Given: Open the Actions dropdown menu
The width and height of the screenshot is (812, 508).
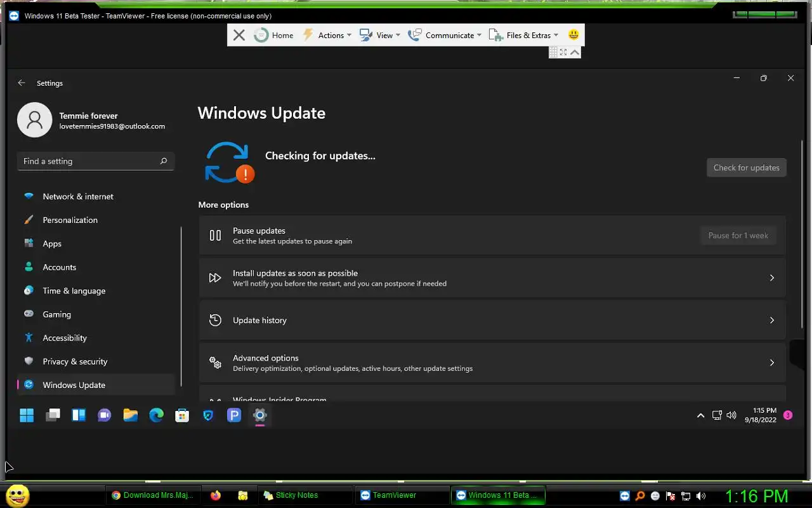Looking at the screenshot, I should (327, 36).
